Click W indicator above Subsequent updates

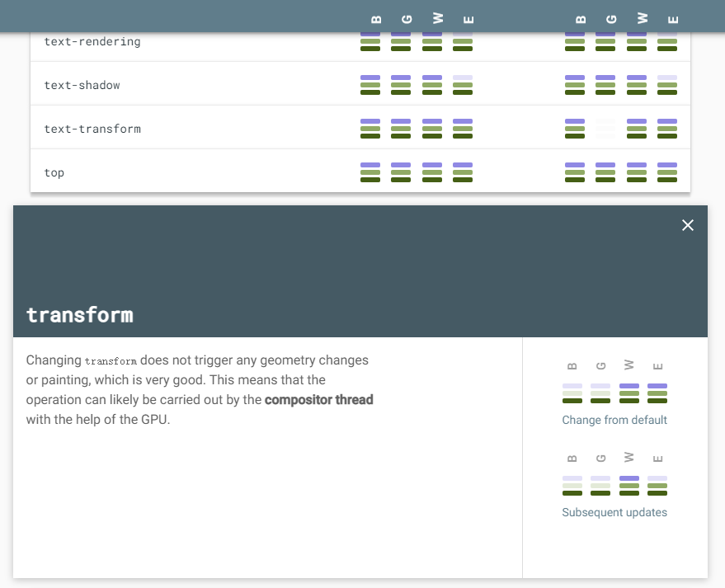[x=629, y=486]
